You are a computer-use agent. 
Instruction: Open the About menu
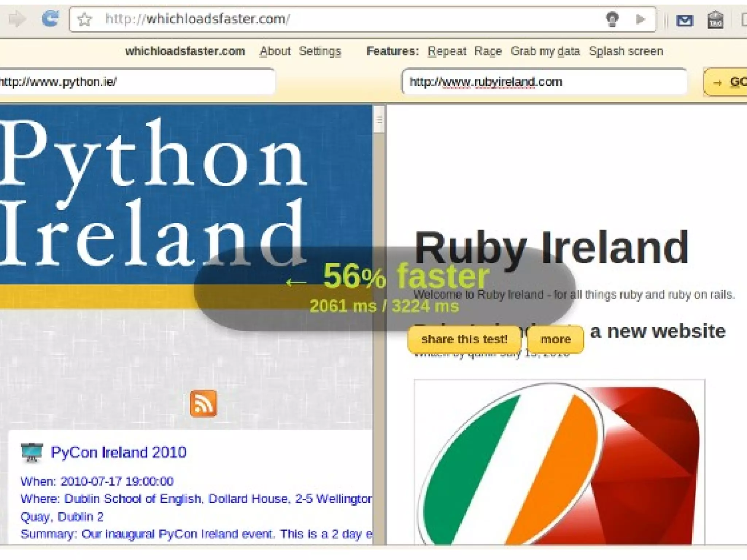click(275, 51)
